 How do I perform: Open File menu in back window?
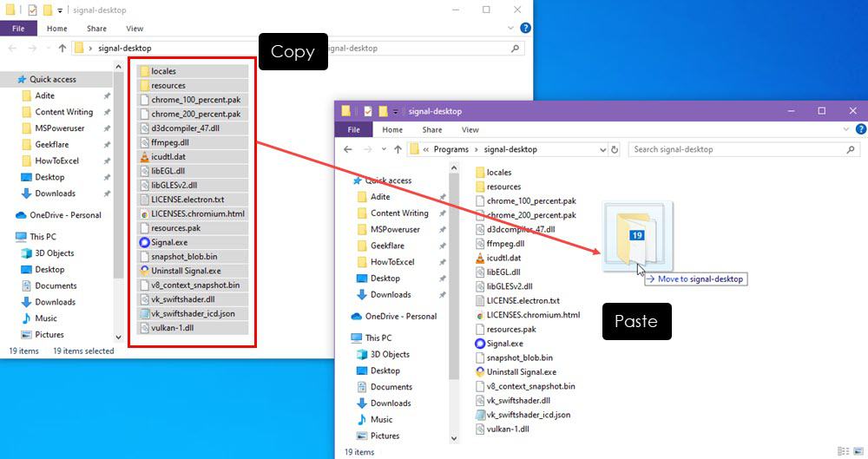[x=18, y=29]
